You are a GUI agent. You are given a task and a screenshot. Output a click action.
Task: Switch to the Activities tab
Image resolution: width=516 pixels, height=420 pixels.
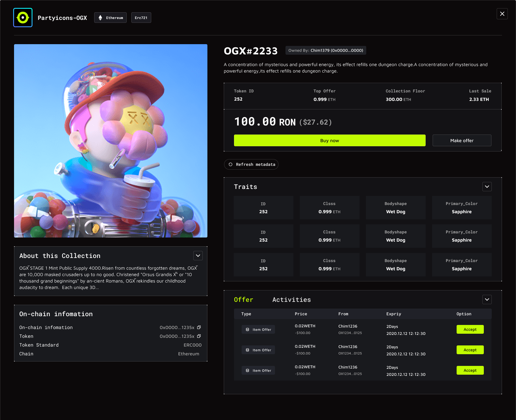(x=292, y=299)
